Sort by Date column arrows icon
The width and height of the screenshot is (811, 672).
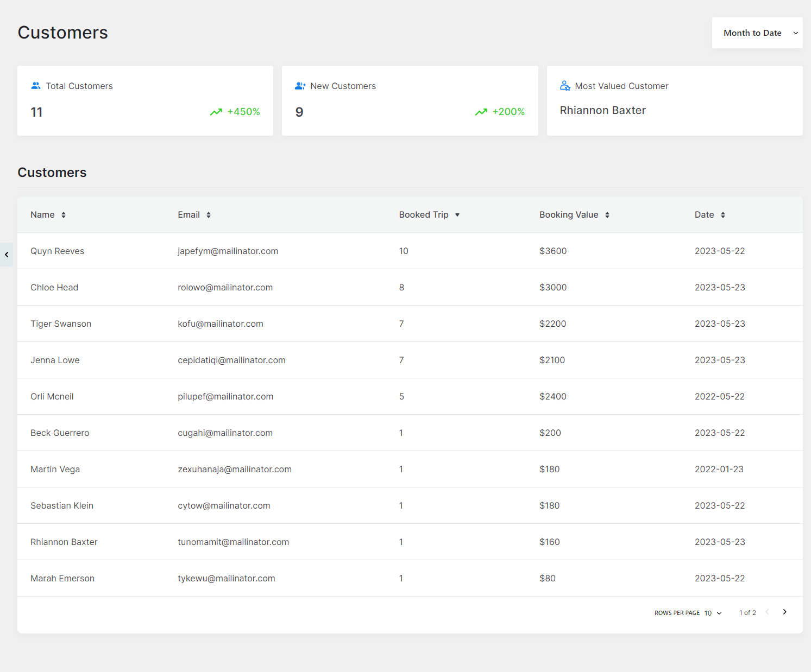click(723, 215)
